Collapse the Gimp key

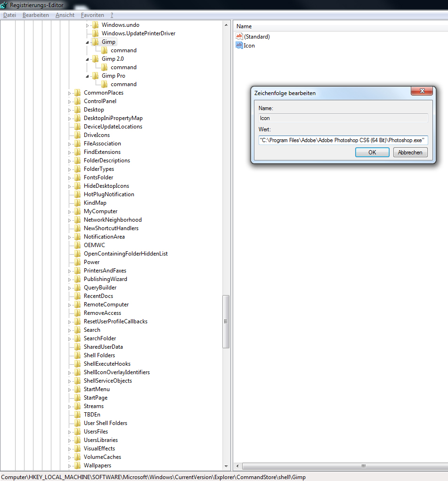87,42
